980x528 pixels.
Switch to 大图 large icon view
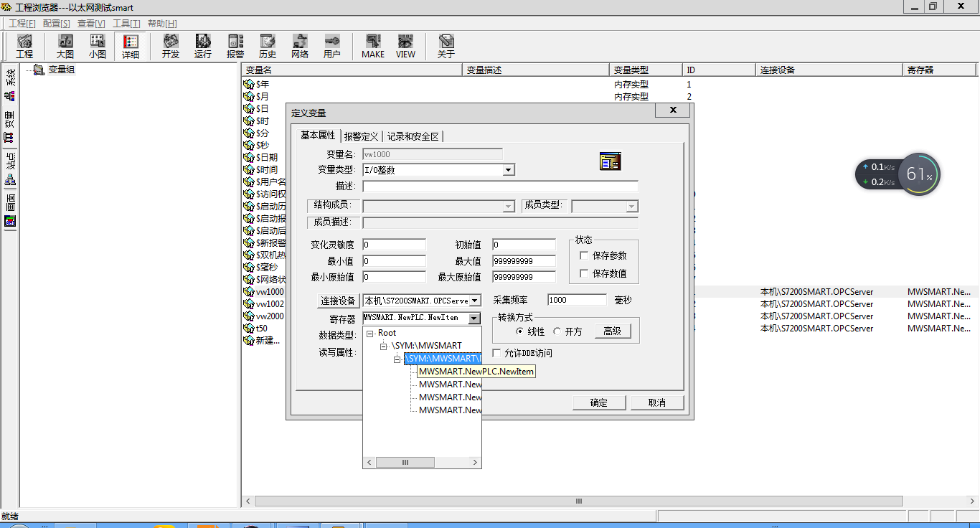65,46
